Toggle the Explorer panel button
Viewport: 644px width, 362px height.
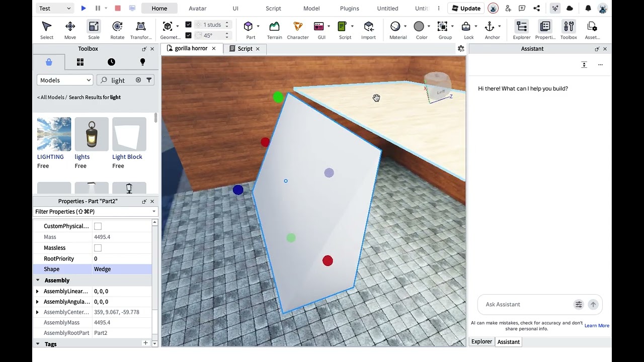click(x=522, y=30)
